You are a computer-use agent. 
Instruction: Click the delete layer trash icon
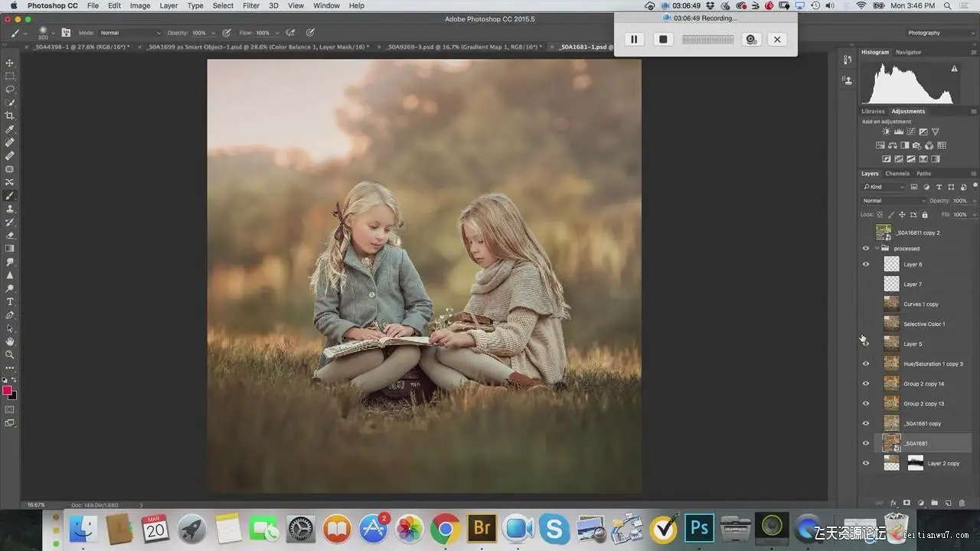click(x=962, y=503)
